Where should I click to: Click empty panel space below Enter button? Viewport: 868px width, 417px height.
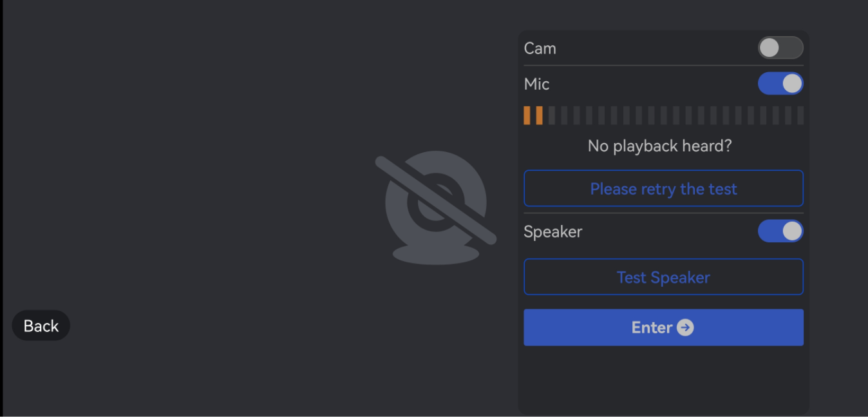663,380
